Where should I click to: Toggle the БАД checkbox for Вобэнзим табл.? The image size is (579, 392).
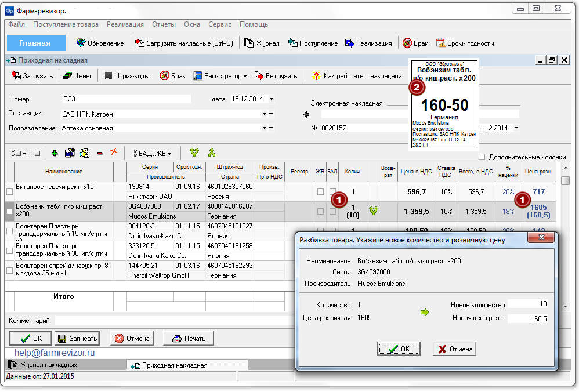click(x=332, y=211)
